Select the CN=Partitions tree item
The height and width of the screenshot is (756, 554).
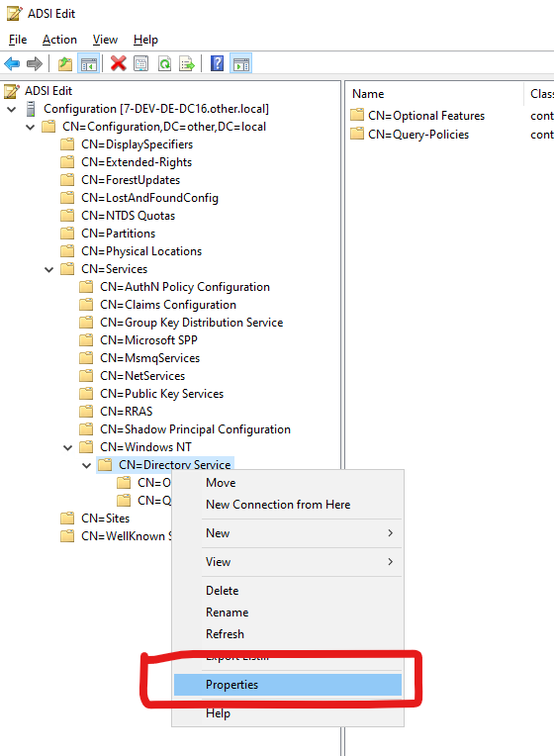118,234
